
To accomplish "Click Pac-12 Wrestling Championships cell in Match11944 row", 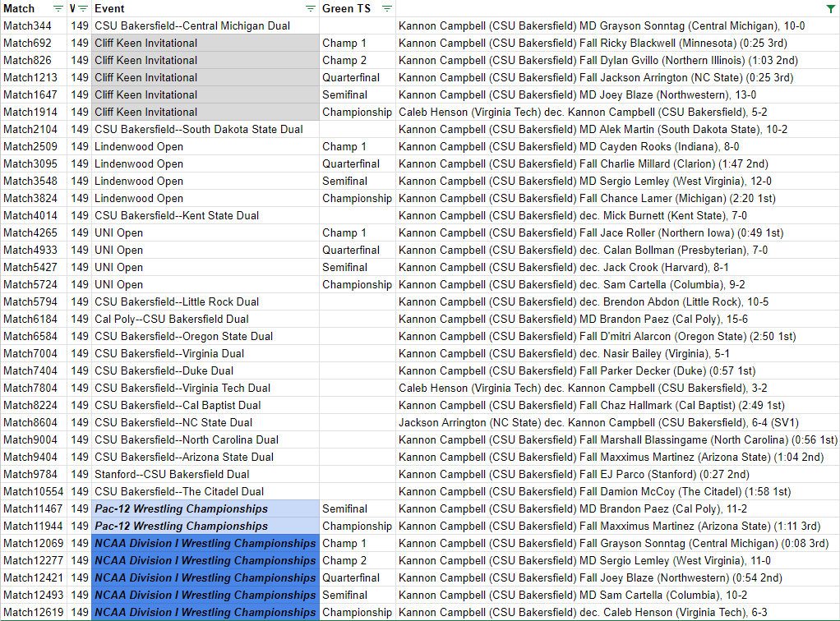I will (205, 526).
